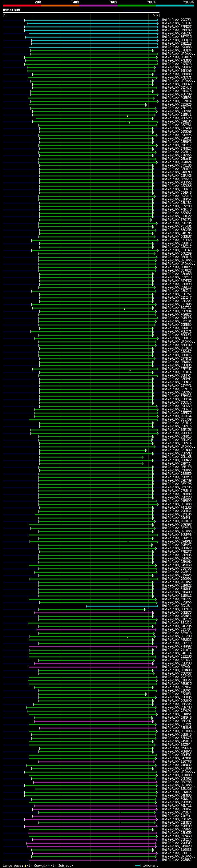197x868 pixels.
Task: Click the UniRef100_Q03UI4 hit label
Action: pyautogui.click(x=177, y=812)
